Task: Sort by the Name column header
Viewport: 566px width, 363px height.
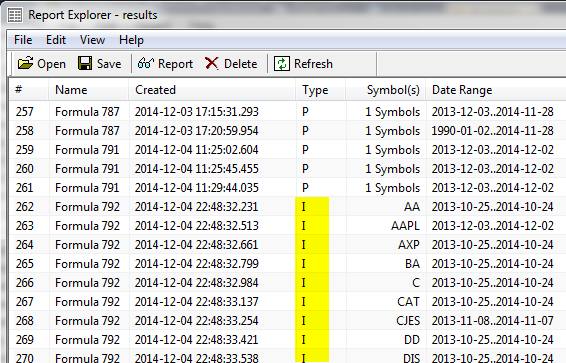Action: [88, 89]
